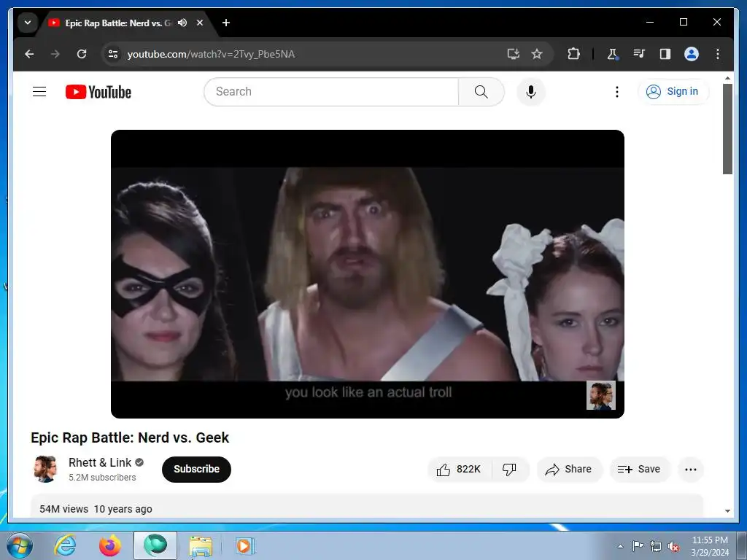
Task: Open the Windows Start menu
Action: [x=20, y=545]
